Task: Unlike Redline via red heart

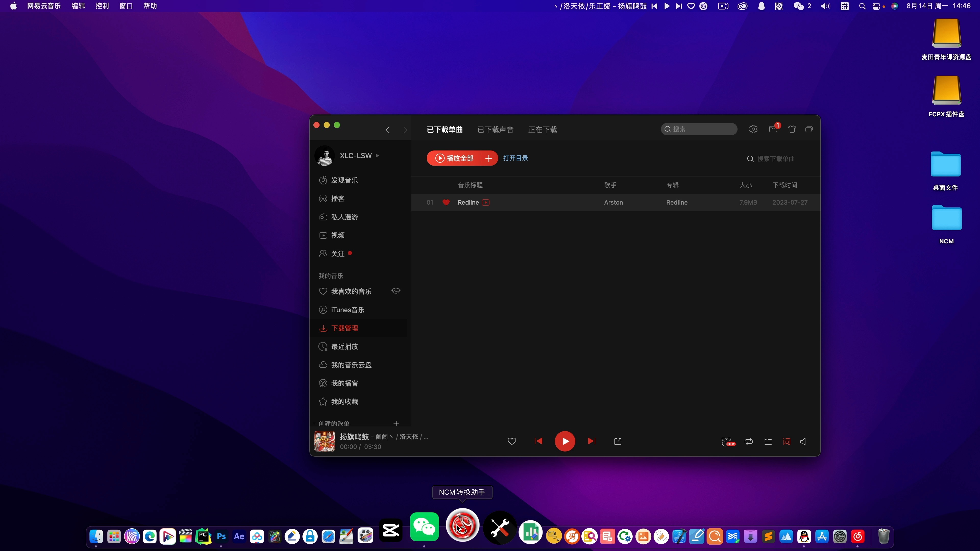Action: [446, 202]
